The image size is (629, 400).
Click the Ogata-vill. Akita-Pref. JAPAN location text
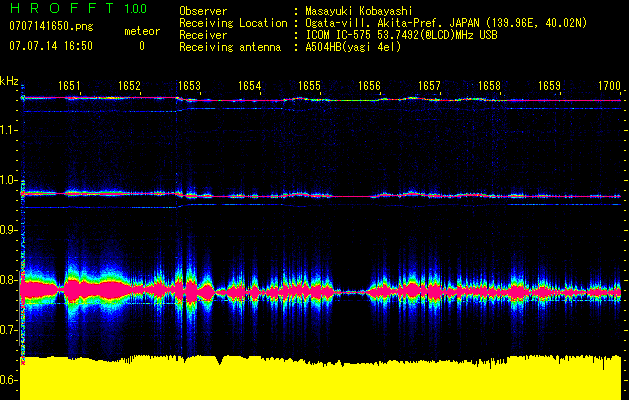pos(446,23)
